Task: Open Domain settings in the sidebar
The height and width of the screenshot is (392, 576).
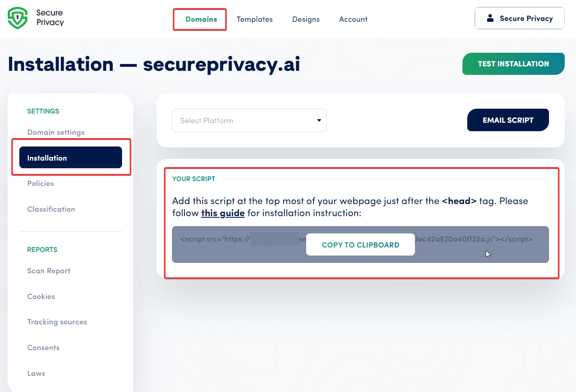Action: click(56, 132)
